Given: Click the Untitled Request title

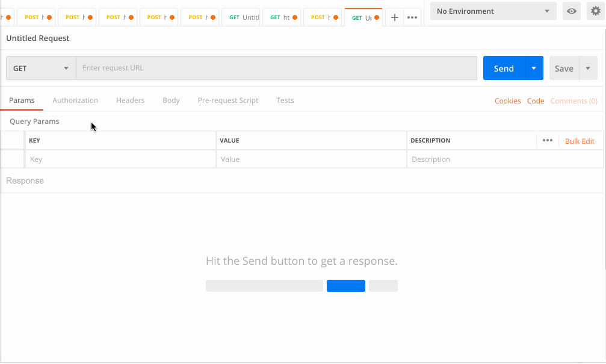Looking at the screenshot, I should (37, 39).
